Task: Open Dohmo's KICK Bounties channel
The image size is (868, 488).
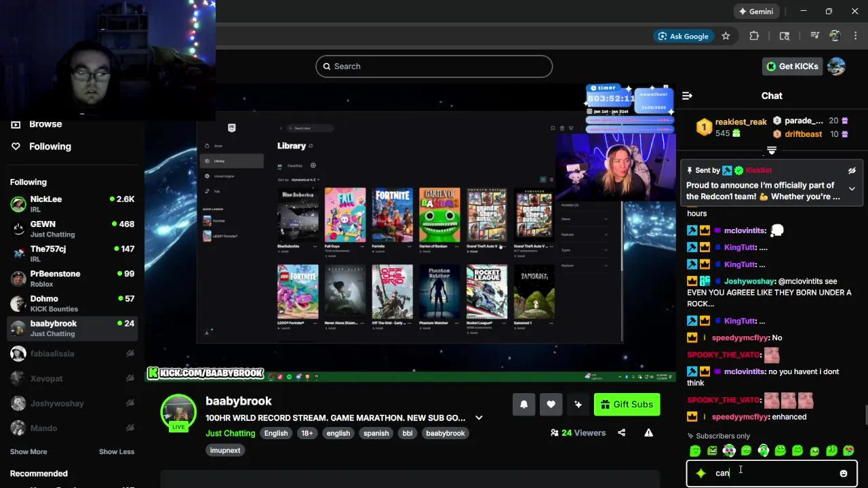Action: [72, 303]
